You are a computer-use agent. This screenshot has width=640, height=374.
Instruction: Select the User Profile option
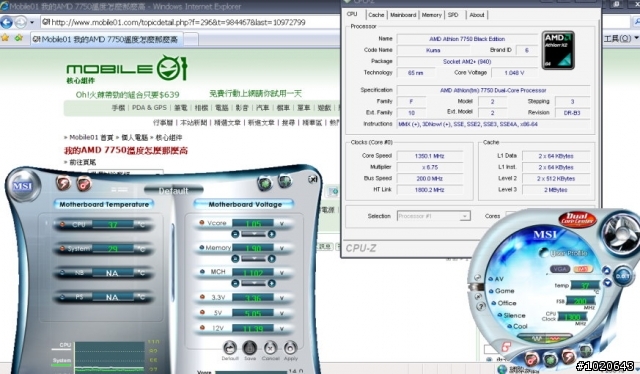point(564,253)
